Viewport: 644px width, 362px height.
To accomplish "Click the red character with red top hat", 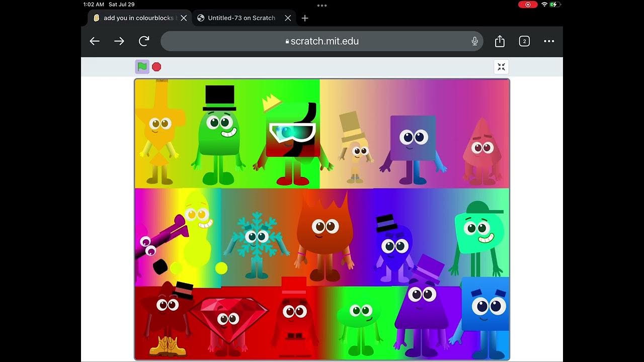I will (x=294, y=317).
